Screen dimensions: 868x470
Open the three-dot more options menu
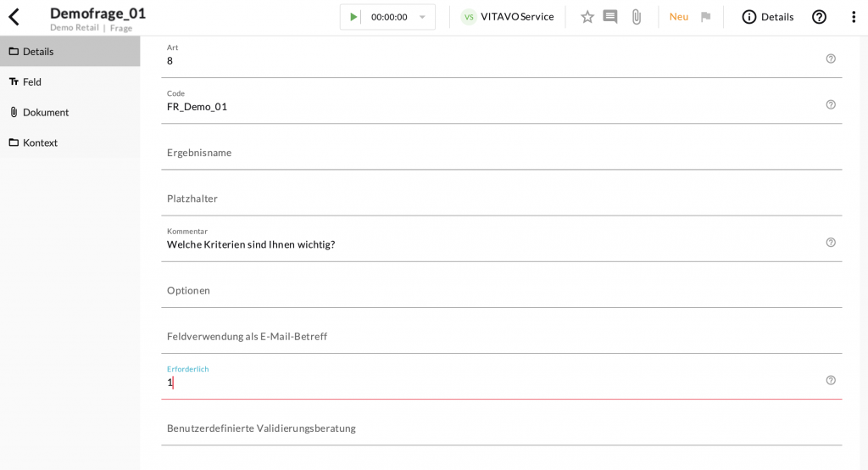[x=853, y=17]
